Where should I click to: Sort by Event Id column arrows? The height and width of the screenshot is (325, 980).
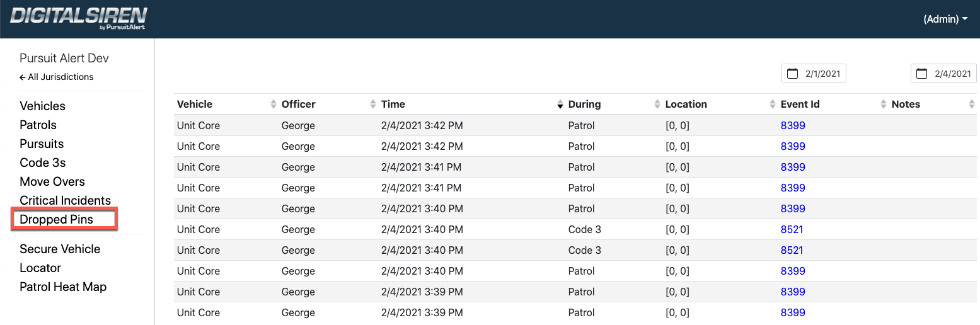pos(884,104)
